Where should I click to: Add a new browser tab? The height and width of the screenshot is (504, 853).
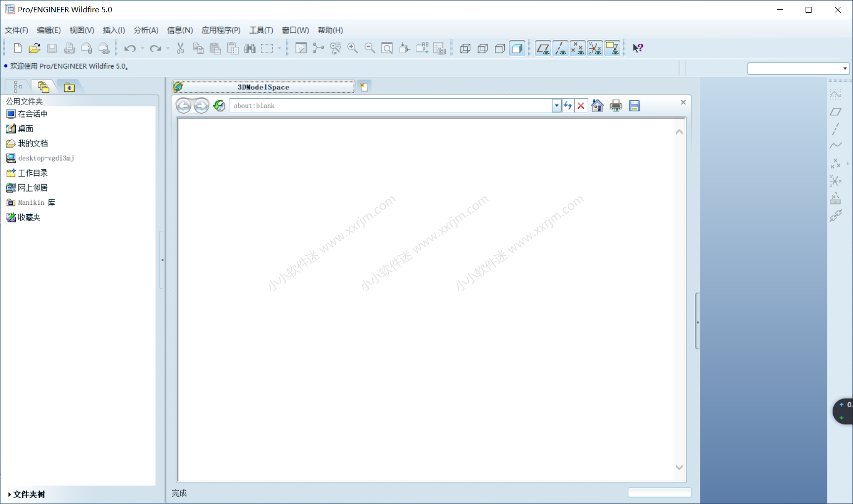coord(364,87)
